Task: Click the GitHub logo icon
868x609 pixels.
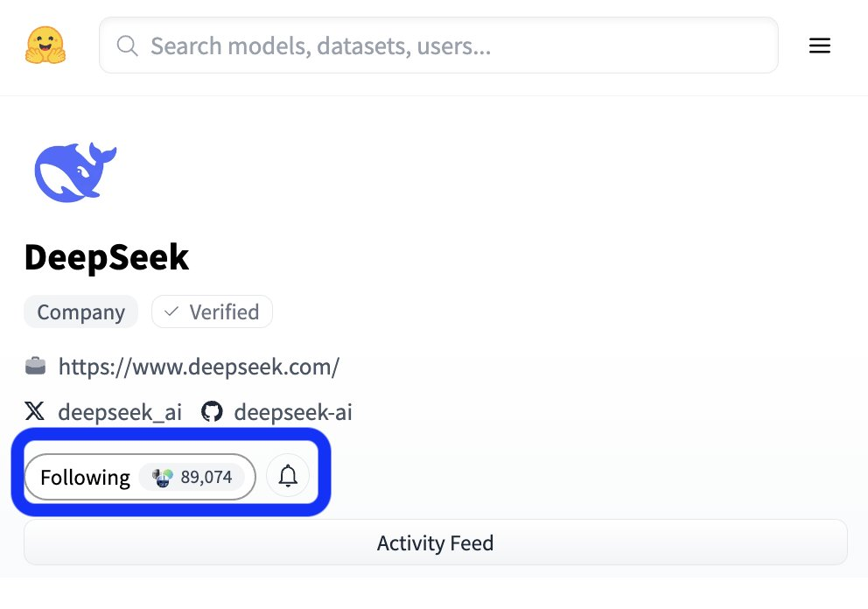Action: click(x=212, y=411)
